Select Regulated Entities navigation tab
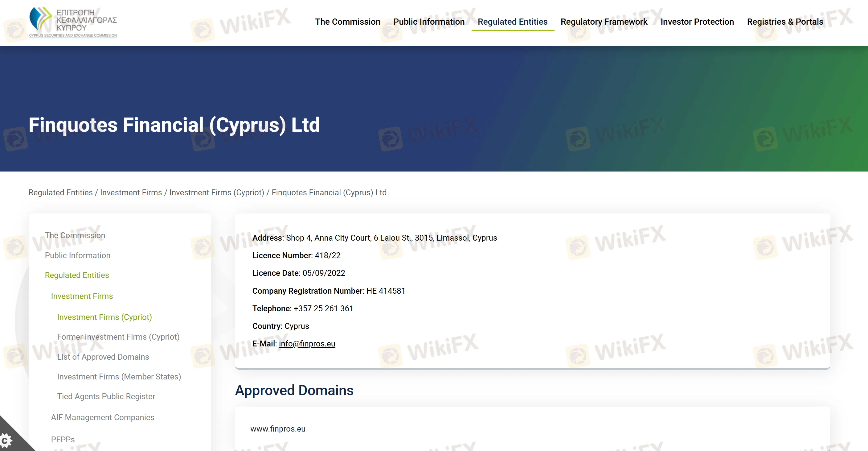Screen dimensions: 868x451 tap(512, 22)
